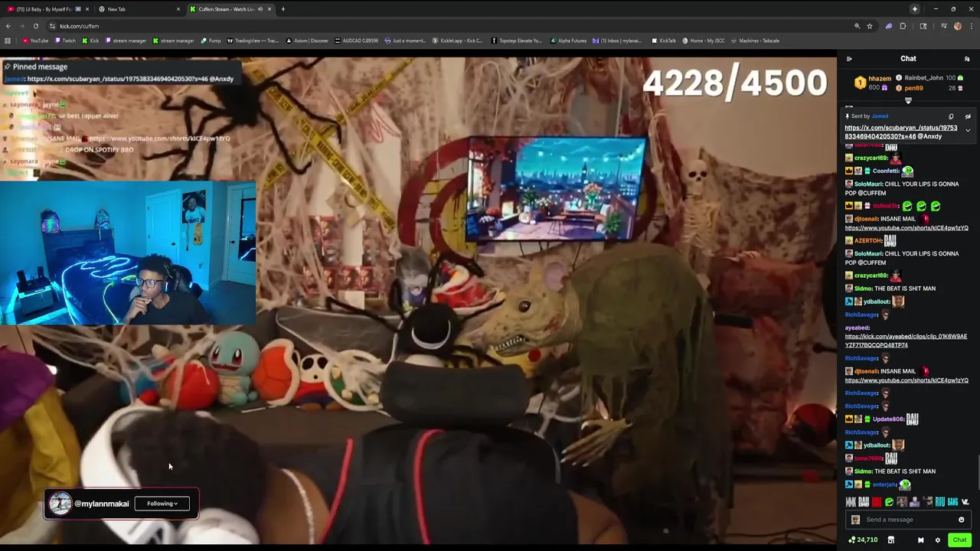Screen dimensions: 980x551
Task: Go back with the browser back arrow
Action: tap(8, 26)
